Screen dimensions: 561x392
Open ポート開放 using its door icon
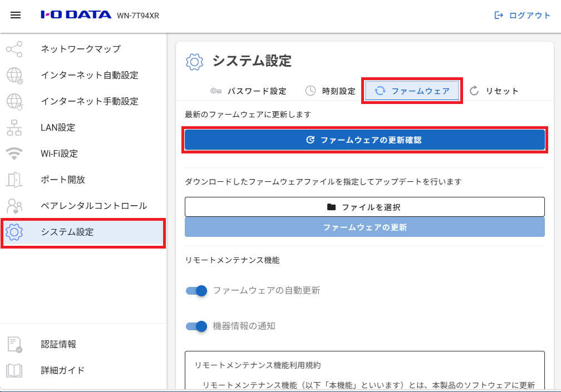(14, 180)
